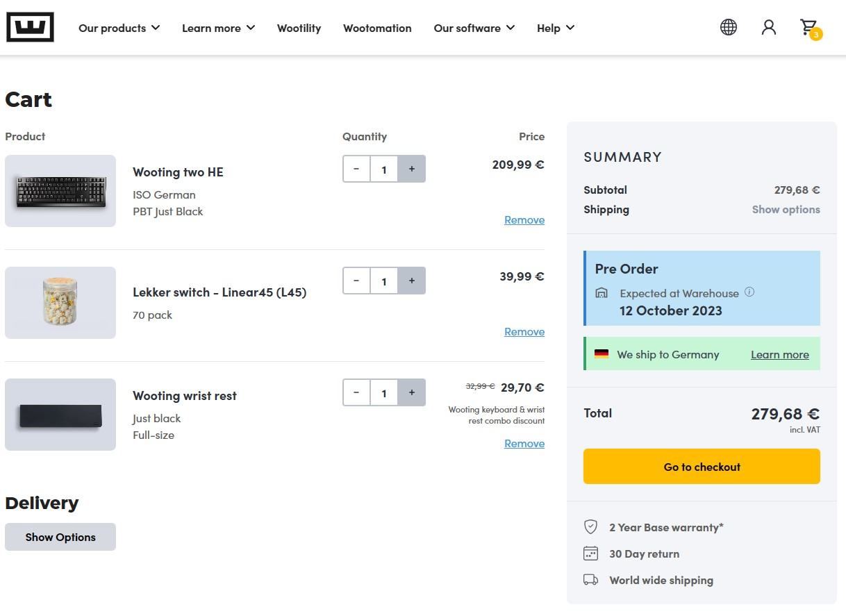Click the We ship to Germany text
The height and width of the screenshot is (616, 846).
pos(667,354)
